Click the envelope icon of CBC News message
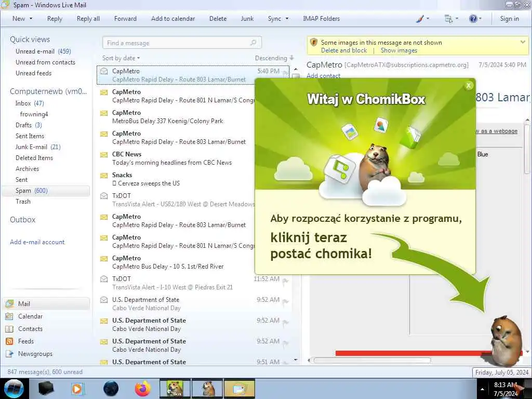This screenshot has height=399, width=532. 104,155
